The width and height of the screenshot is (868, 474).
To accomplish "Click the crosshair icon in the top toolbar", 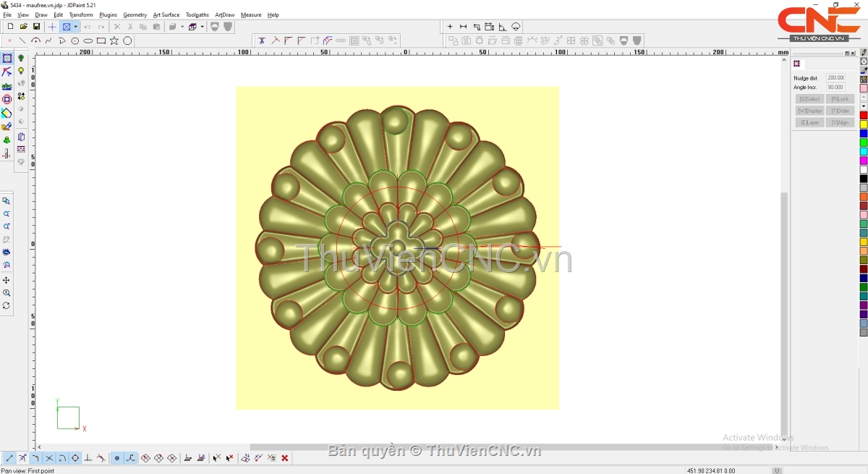I will [52, 27].
